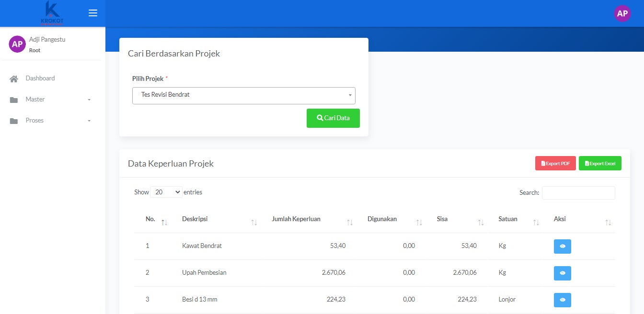Open the AP profile avatar in header

click(x=622, y=13)
